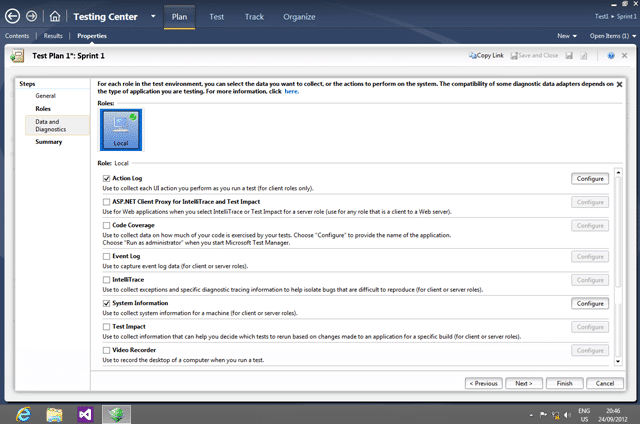Screen dimensions: 640x424
Task: Enable the Test Impact checkbox
Action: 107,326
